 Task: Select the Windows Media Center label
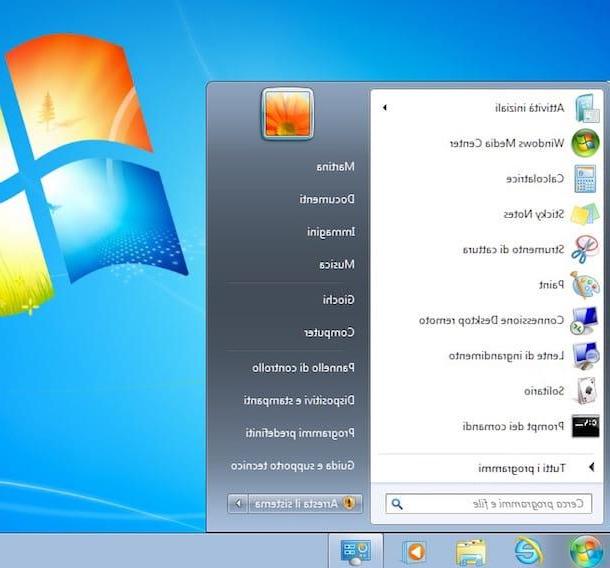(x=507, y=143)
